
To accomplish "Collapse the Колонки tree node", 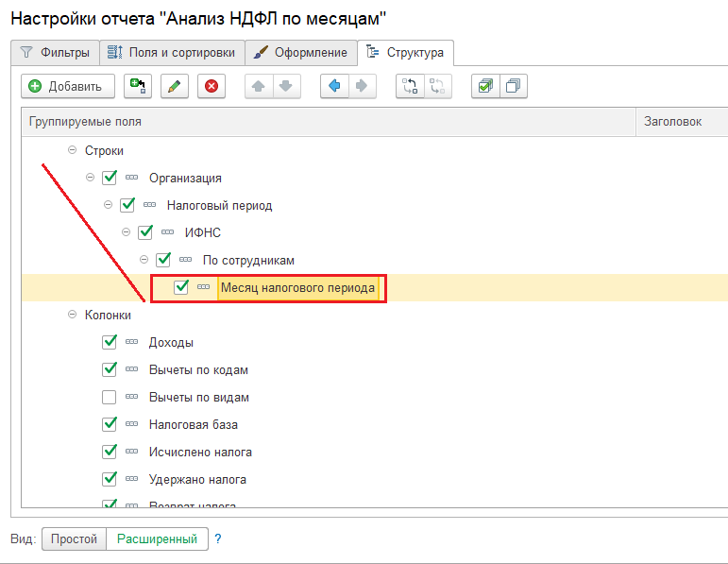I will [72, 315].
